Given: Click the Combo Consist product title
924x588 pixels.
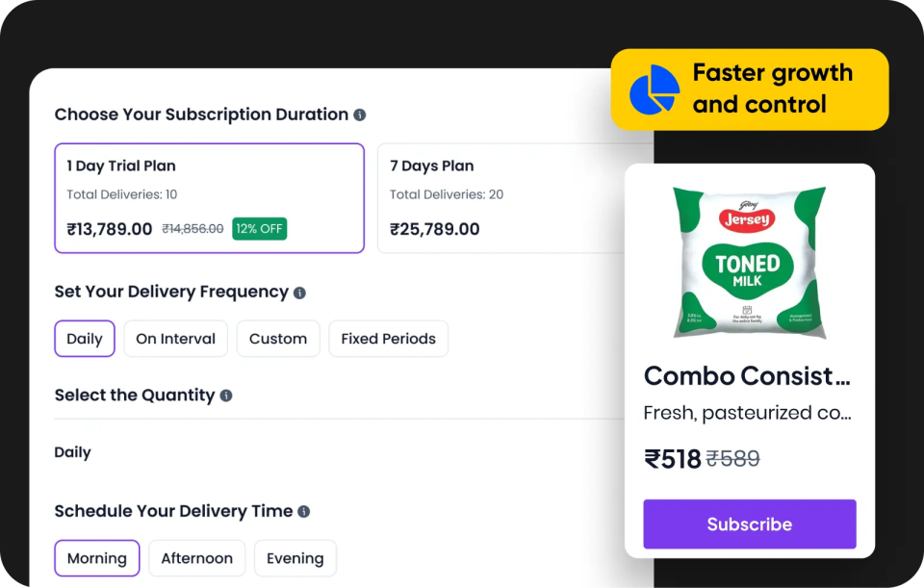Looking at the screenshot, I should click(746, 375).
